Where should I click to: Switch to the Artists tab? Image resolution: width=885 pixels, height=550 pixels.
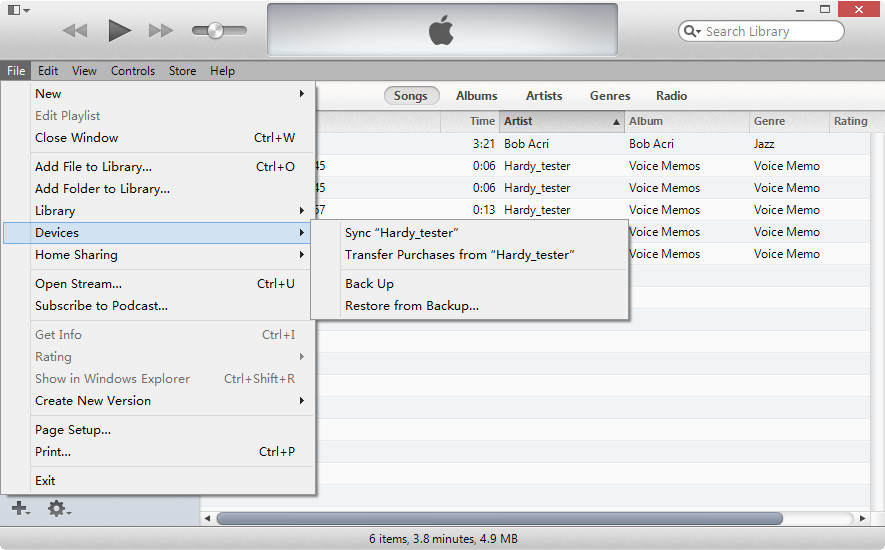(x=544, y=95)
